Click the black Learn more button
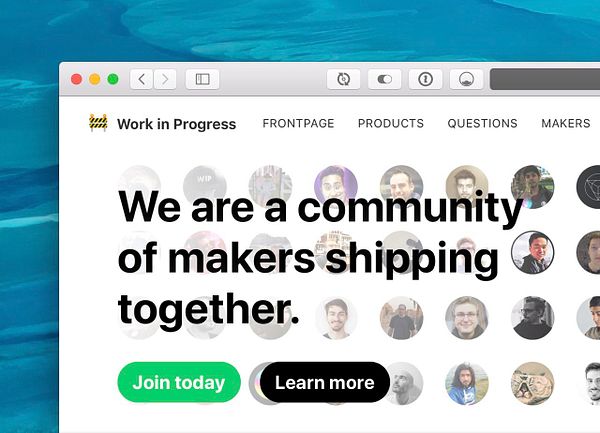Image resolution: width=600 pixels, height=433 pixels. pos(324,383)
